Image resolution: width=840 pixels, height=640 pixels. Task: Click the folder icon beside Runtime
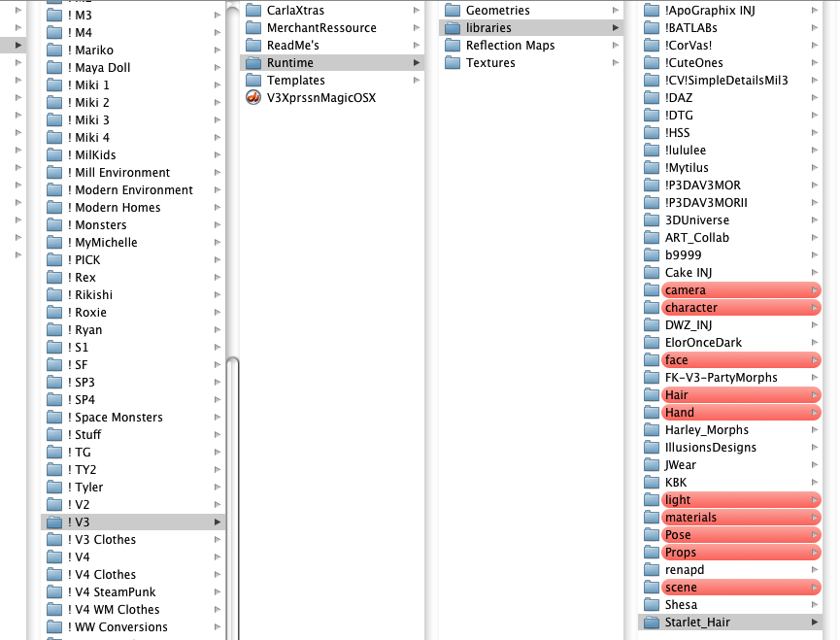tap(252, 63)
